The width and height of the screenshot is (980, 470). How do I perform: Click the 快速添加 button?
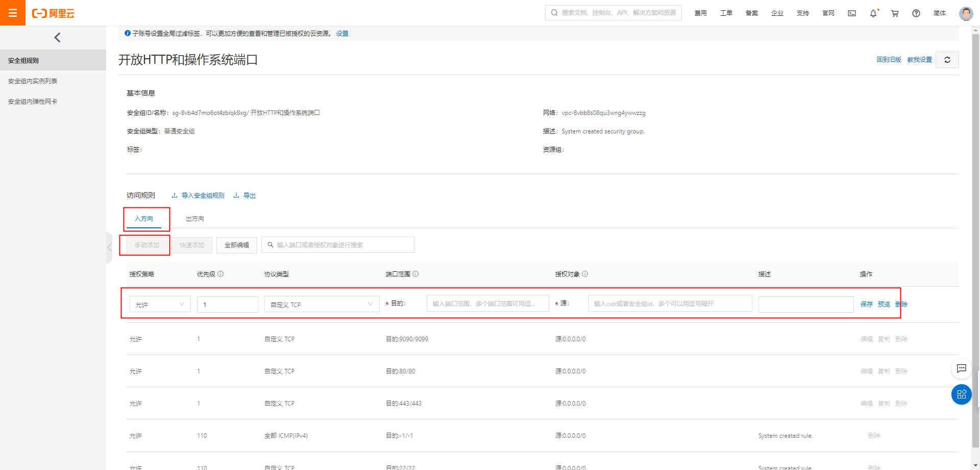(192, 245)
